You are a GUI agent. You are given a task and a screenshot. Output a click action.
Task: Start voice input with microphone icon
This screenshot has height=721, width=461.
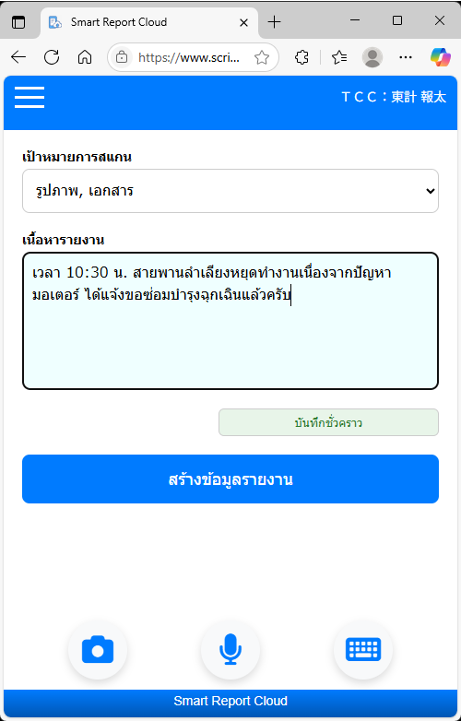pyautogui.click(x=230, y=649)
